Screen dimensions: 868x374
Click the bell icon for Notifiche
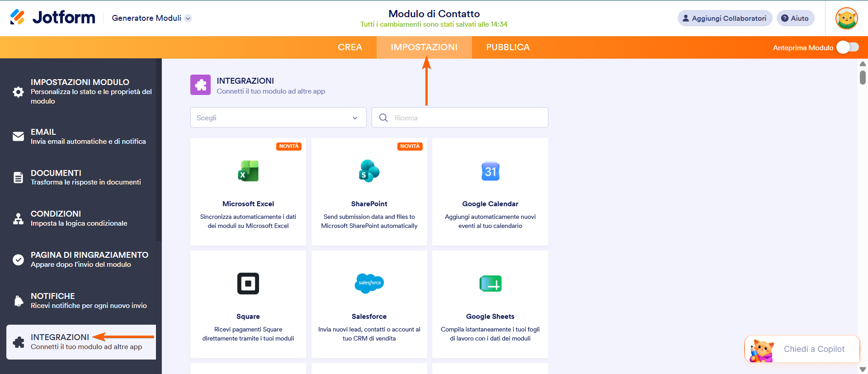pos(18,301)
